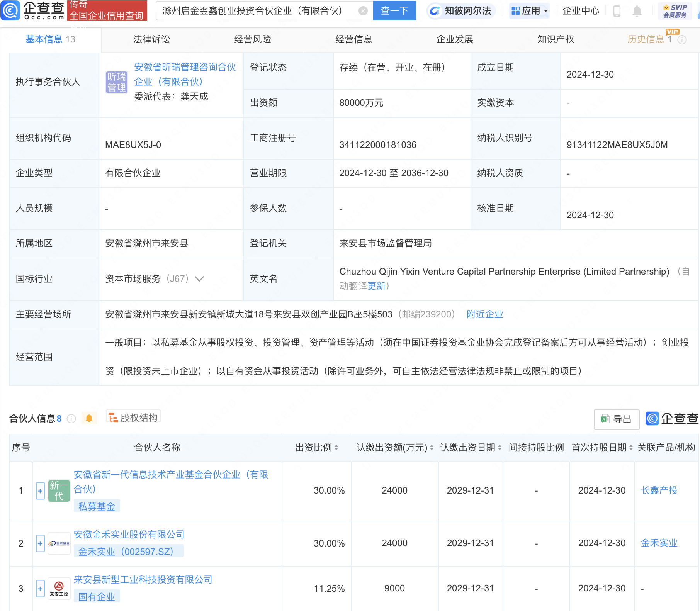Click taxpayer ID 91341122MAE8UX5J0M
This screenshot has width=700, height=611.
tap(617, 145)
